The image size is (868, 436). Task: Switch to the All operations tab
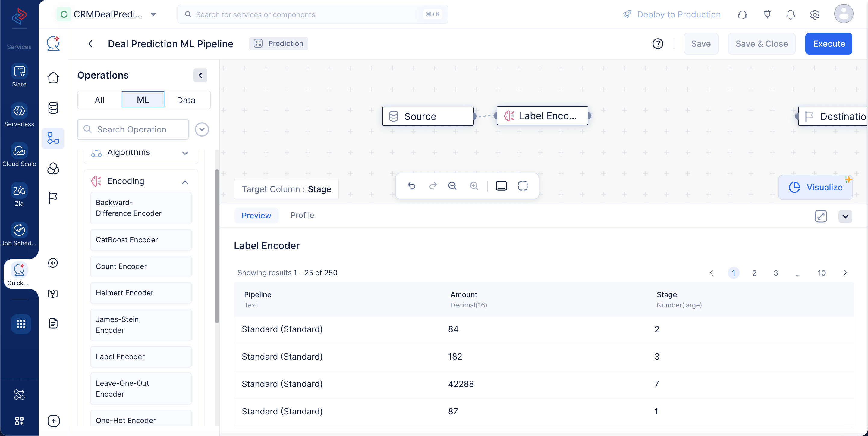(x=99, y=100)
